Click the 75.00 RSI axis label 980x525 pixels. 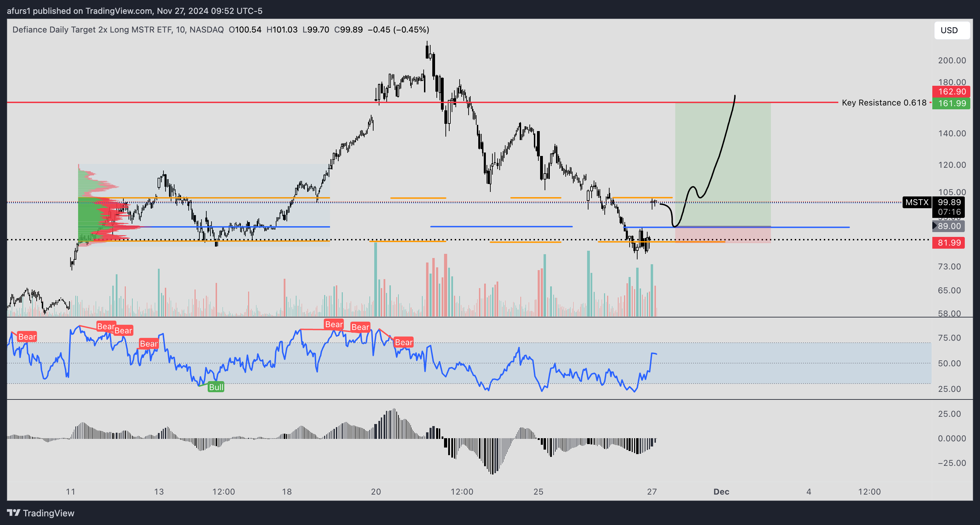pos(949,338)
